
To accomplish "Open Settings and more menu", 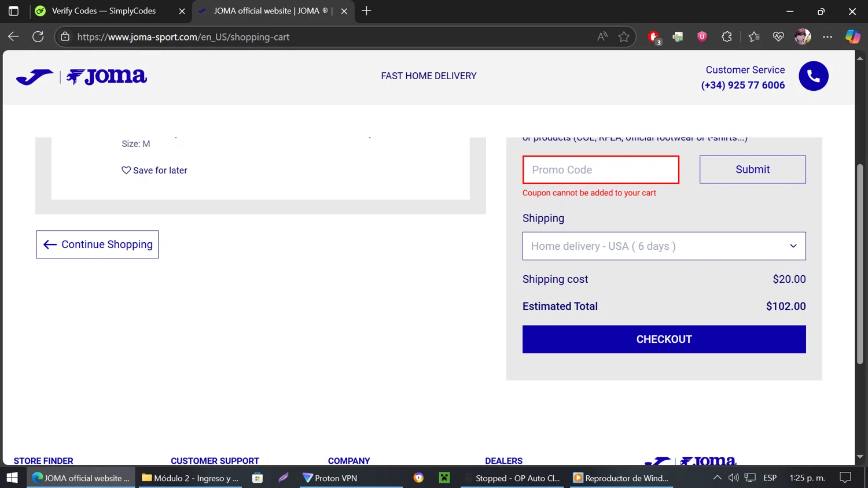I will [x=827, y=36].
